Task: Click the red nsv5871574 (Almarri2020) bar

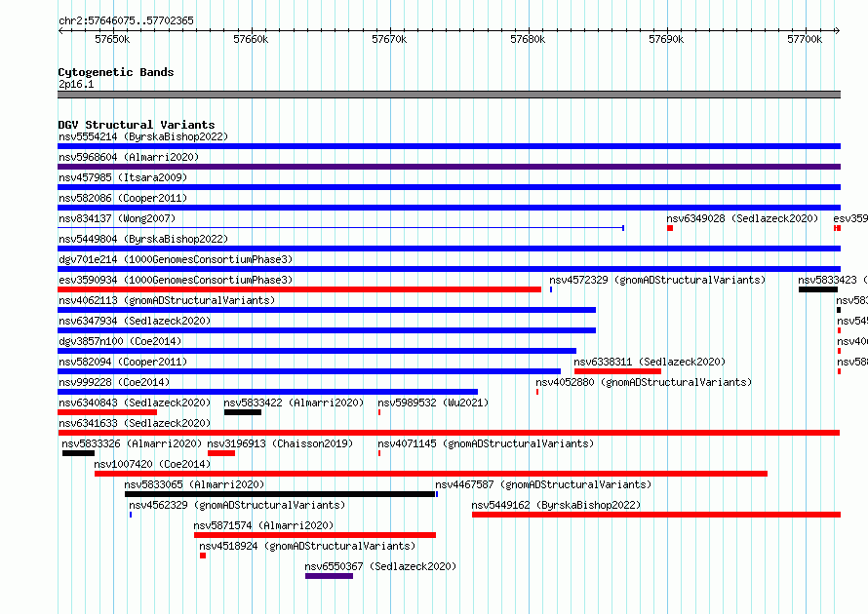Action: [315, 535]
